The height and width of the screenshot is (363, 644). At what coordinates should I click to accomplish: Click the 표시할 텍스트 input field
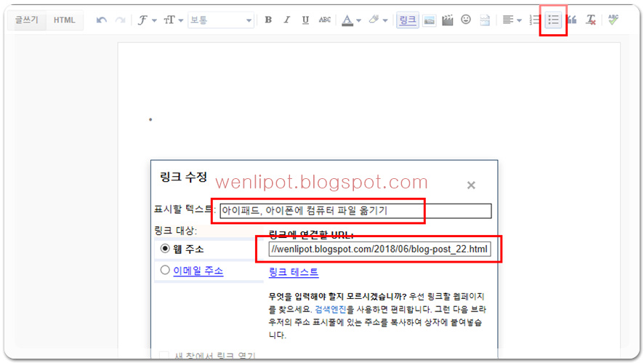(355, 211)
